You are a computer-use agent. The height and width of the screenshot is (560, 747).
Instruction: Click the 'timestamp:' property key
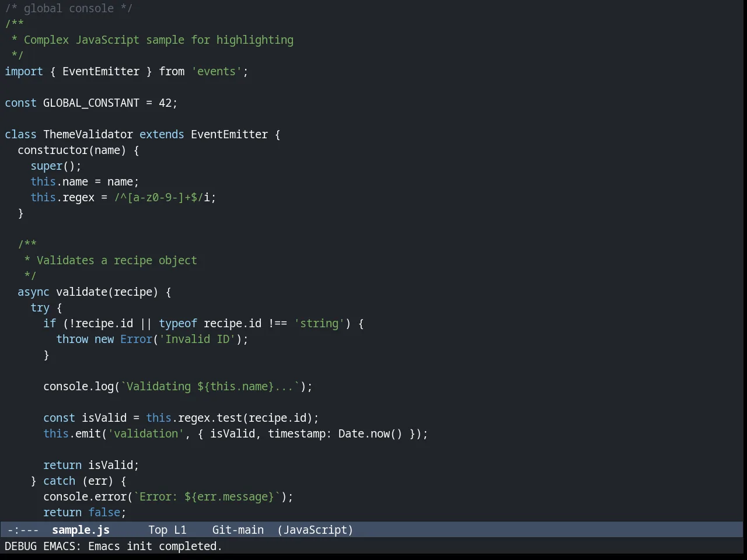point(300,433)
